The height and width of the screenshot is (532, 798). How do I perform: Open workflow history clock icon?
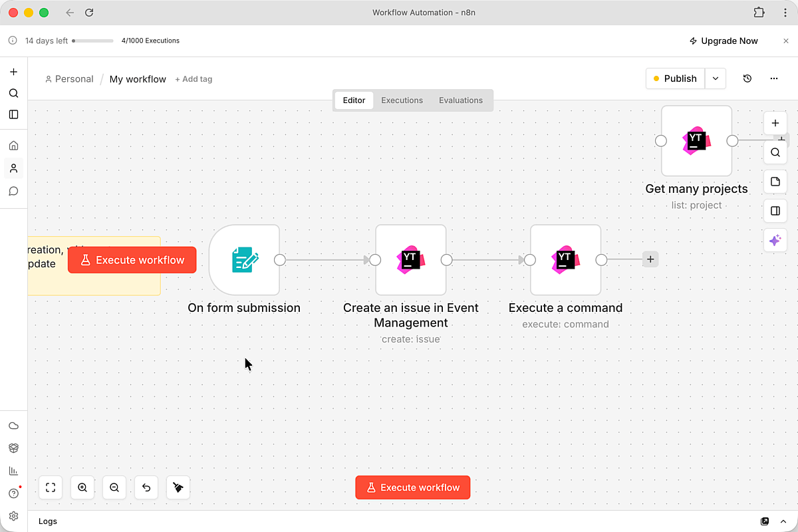click(x=747, y=78)
